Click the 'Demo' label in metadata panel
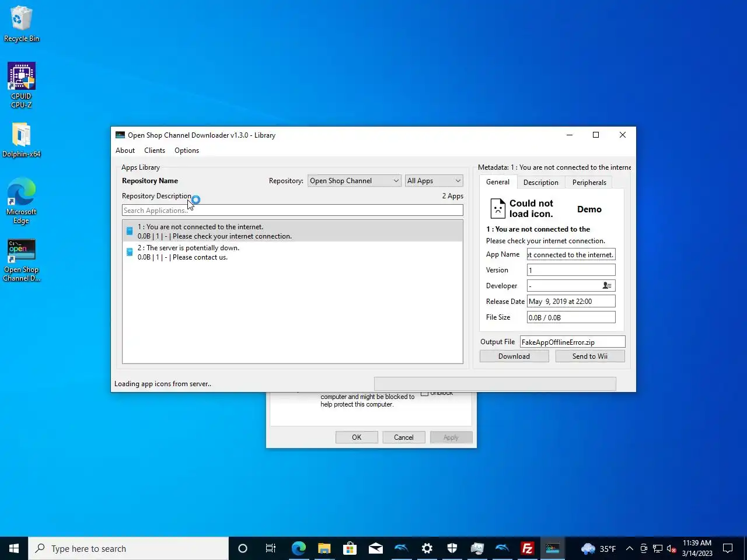Screen dimensions: 747x560 (589, 209)
